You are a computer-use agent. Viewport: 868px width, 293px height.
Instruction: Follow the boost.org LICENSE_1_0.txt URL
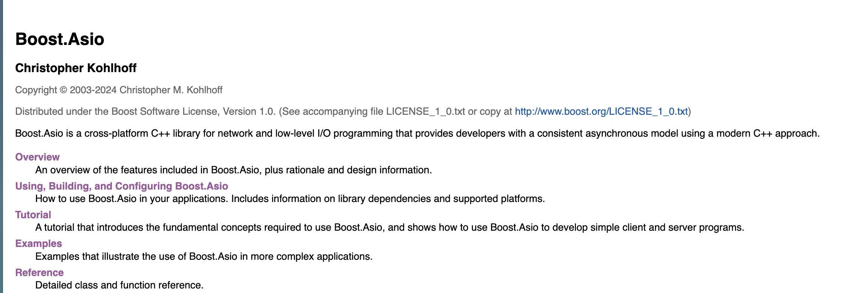click(601, 111)
